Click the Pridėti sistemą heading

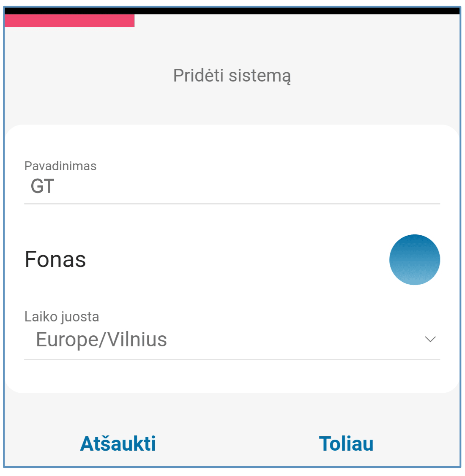[x=232, y=76]
